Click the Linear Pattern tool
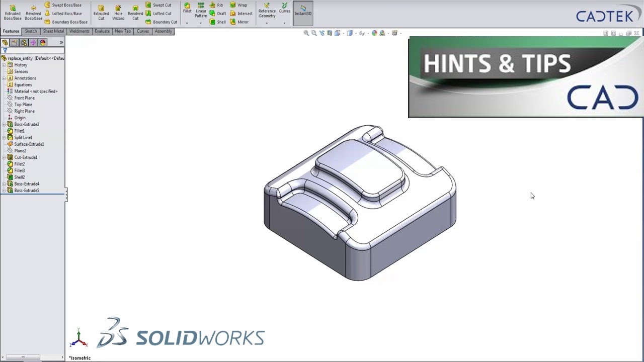Screen dimensions: 644x362 point(201,10)
